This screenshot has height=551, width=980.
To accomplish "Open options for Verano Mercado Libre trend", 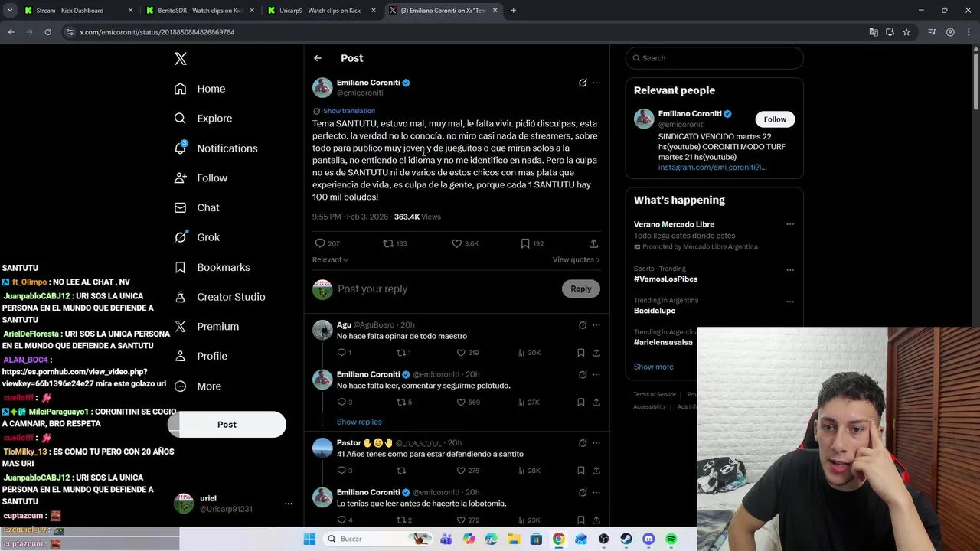I will [x=790, y=224].
